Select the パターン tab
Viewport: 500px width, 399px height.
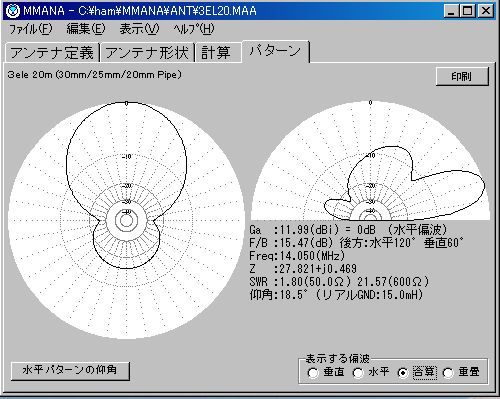276,51
